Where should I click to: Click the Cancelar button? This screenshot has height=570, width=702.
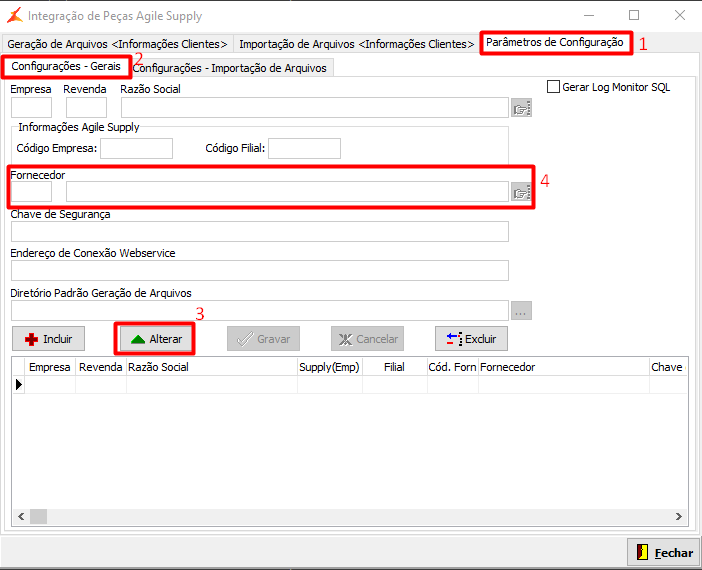[367, 339]
